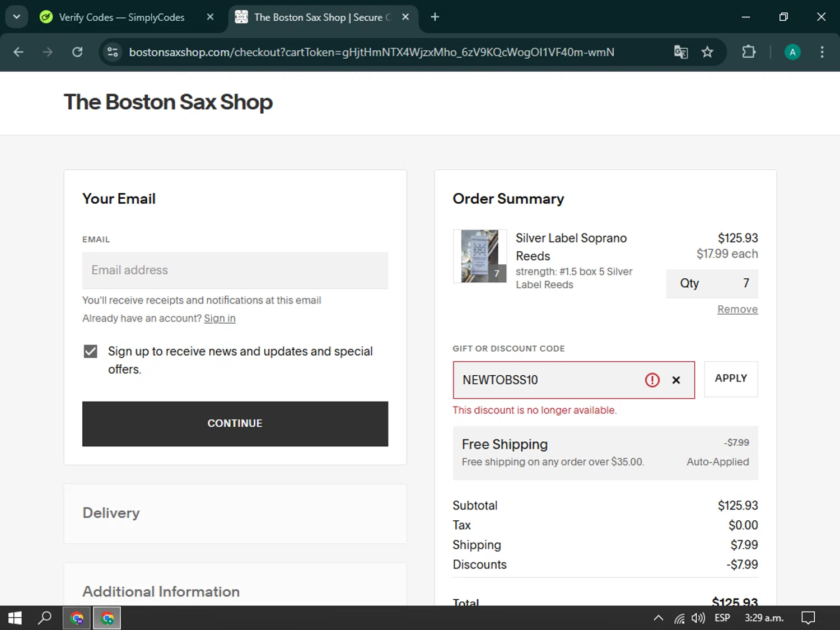This screenshot has height=630, width=840.
Task: Click the Tax amount $0.00
Action: (x=743, y=525)
